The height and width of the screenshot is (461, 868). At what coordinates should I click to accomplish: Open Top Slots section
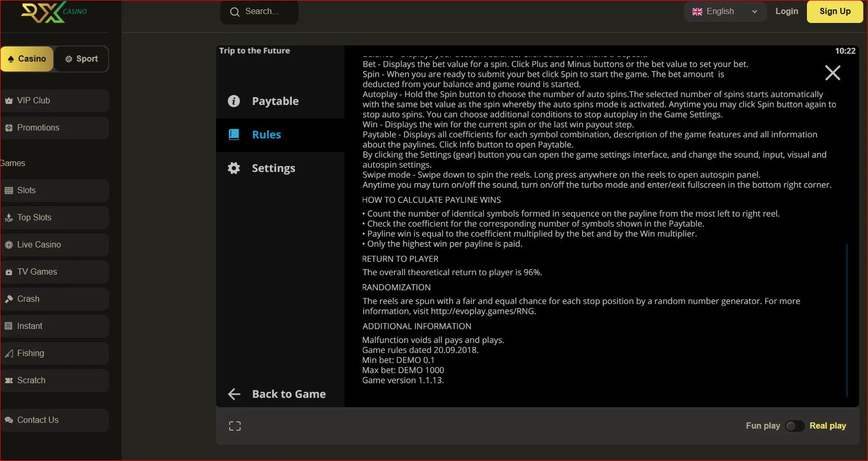tap(55, 218)
